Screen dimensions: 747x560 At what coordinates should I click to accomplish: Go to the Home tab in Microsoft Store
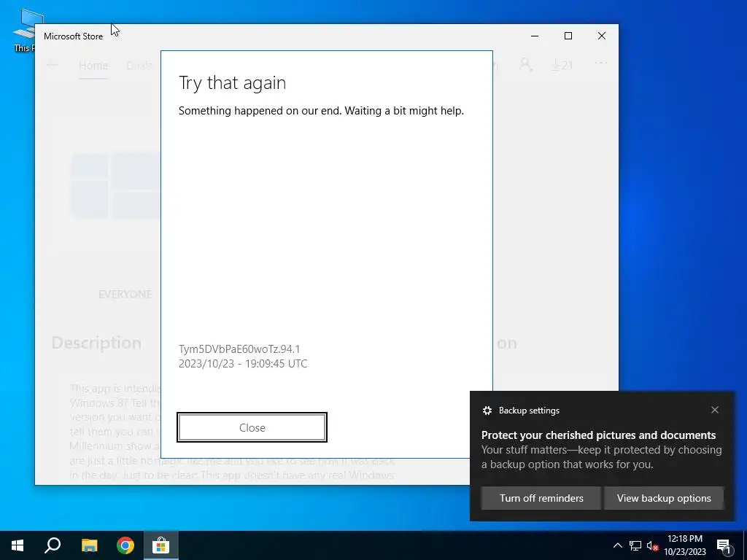pyautogui.click(x=93, y=65)
